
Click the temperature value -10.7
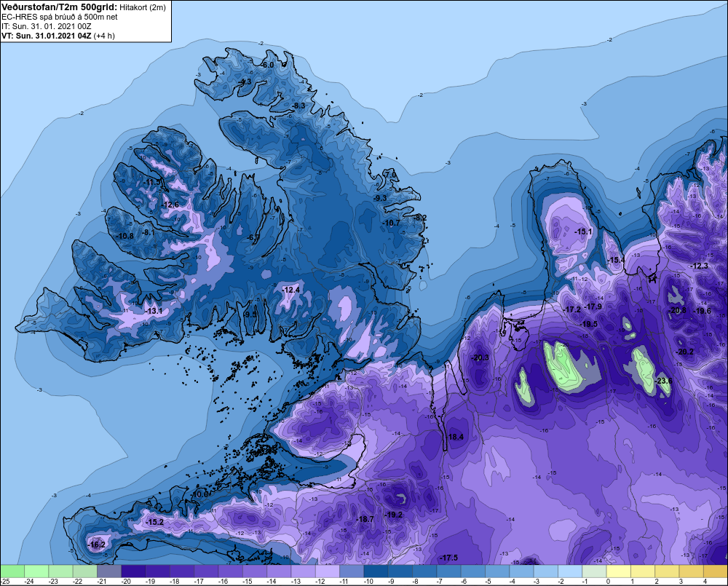tap(391, 223)
